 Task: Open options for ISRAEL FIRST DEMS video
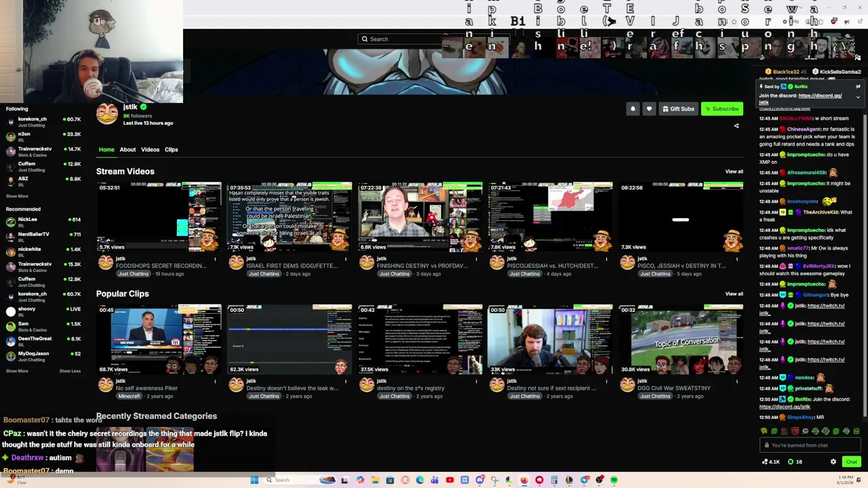pos(346,258)
